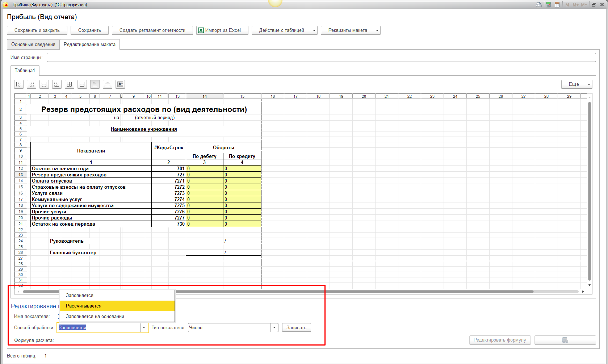Center-align text in the cell
The width and height of the screenshot is (608, 364).
(x=108, y=84)
